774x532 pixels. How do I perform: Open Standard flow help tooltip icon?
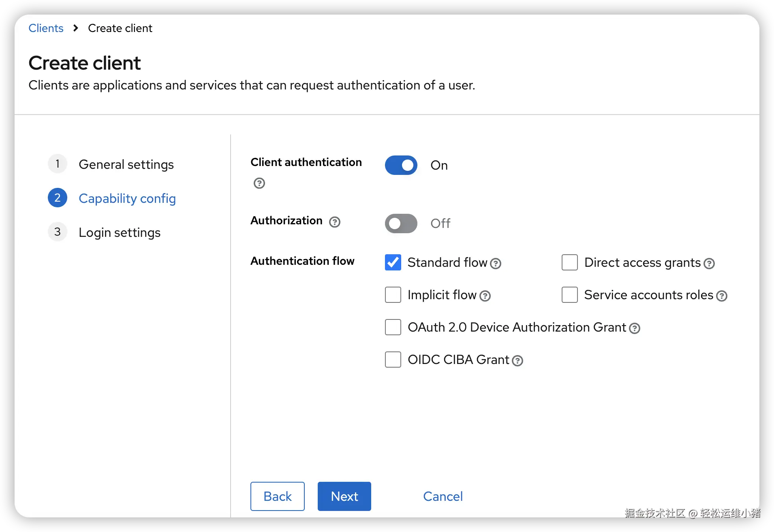(495, 264)
